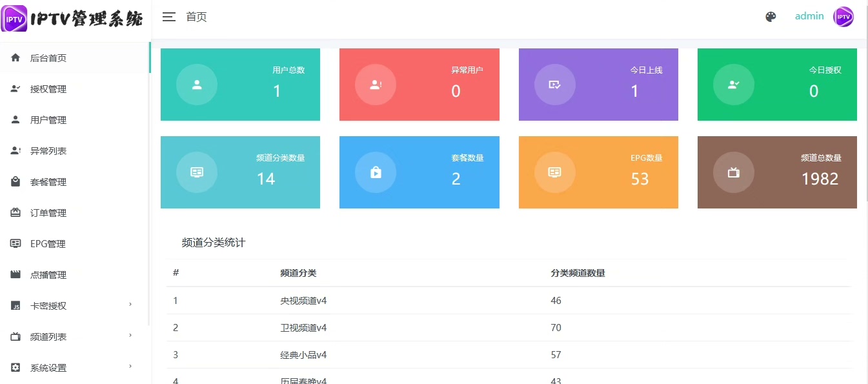Viewport: 868px width, 384px height.
Task: Click the 卫视频道v4 table cell
Action: [x=303, y=328]
